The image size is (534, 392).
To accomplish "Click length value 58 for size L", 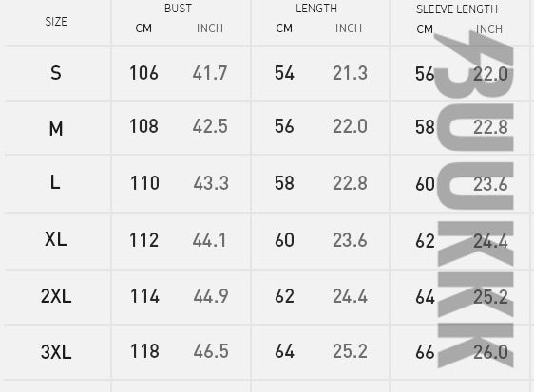I will pyautogui.click(x=284, y=183).
